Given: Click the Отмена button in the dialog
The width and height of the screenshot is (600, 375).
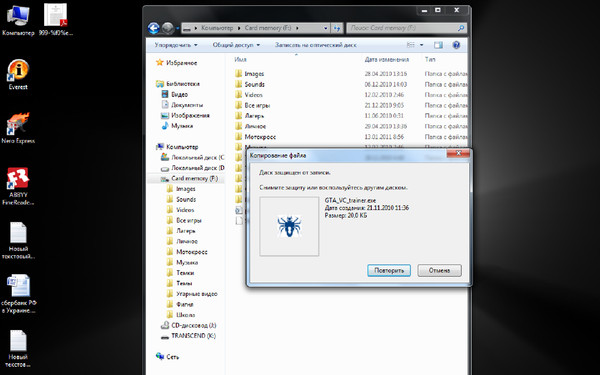Looking at the screenshot, I should [x=439, y=270].
